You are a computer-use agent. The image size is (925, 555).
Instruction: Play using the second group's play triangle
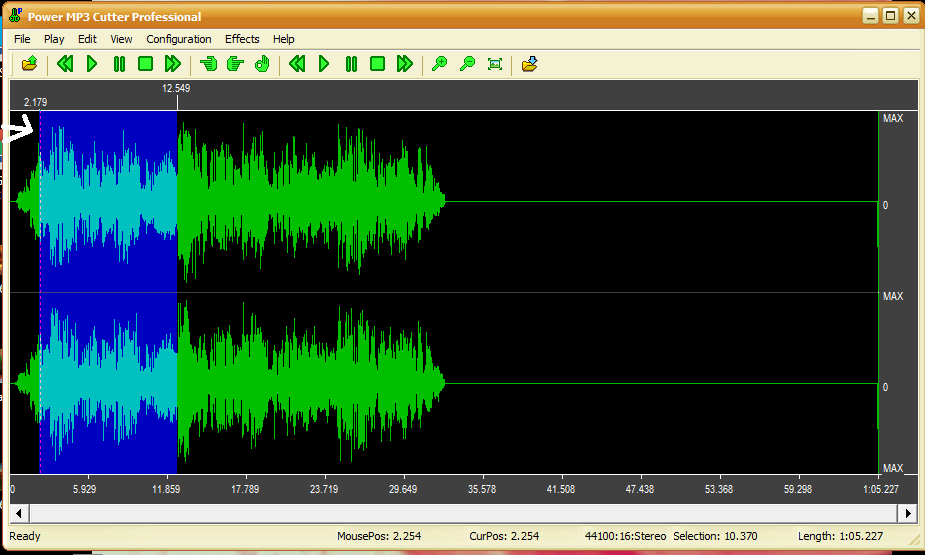[324, 64]
